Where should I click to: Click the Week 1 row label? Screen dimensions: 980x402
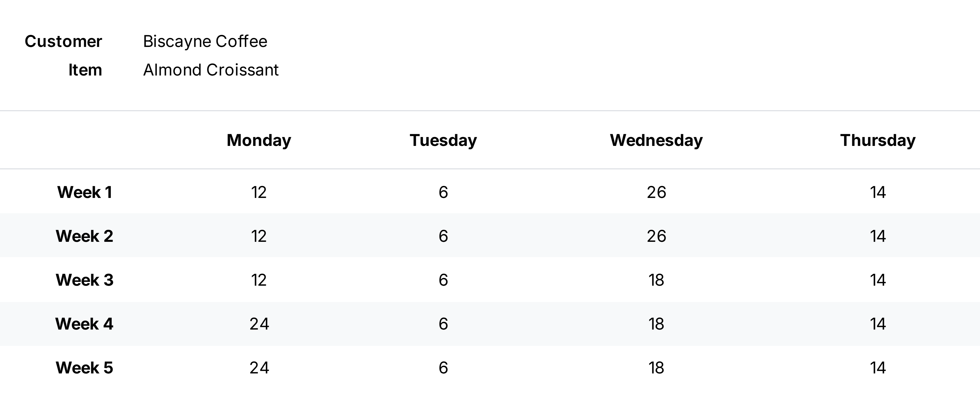pyautogui.click(x=84, y=192)
